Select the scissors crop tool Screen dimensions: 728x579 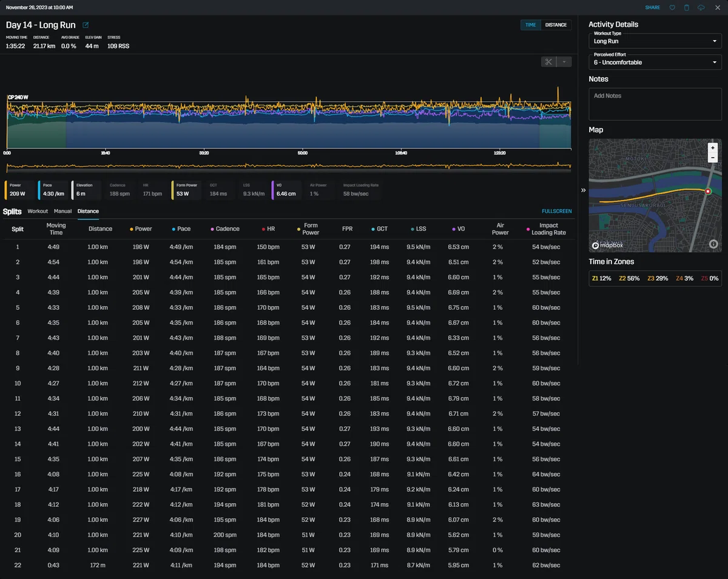548,62
